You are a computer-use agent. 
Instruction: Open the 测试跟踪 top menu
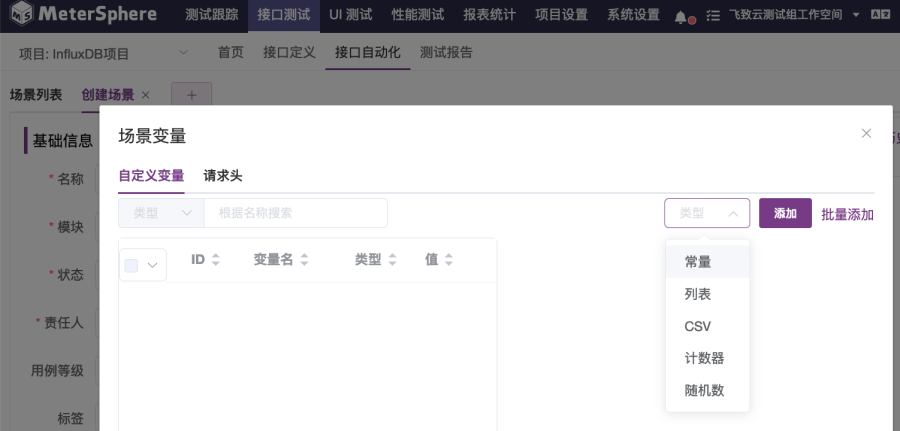coord(211,15)
